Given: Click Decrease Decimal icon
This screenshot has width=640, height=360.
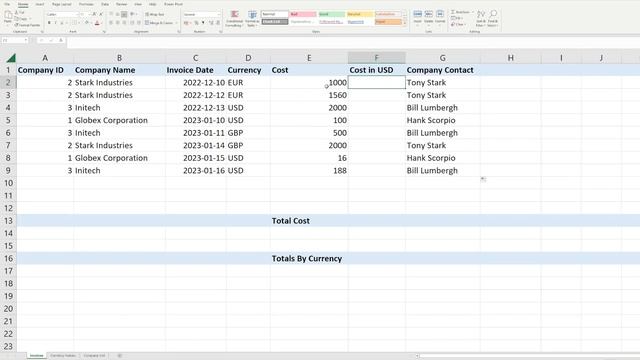Looking at the screenshot, I should 218,23.
